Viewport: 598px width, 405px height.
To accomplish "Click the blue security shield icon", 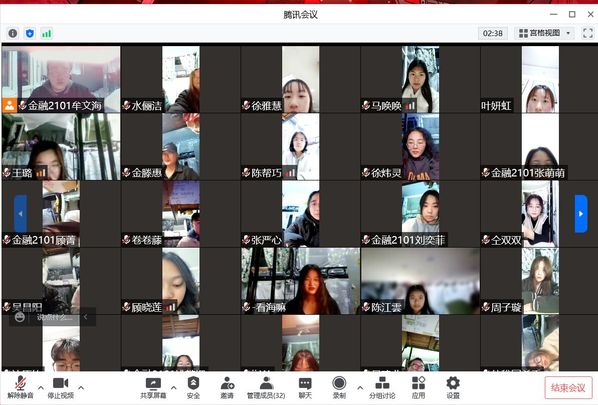I will point(30,34).
